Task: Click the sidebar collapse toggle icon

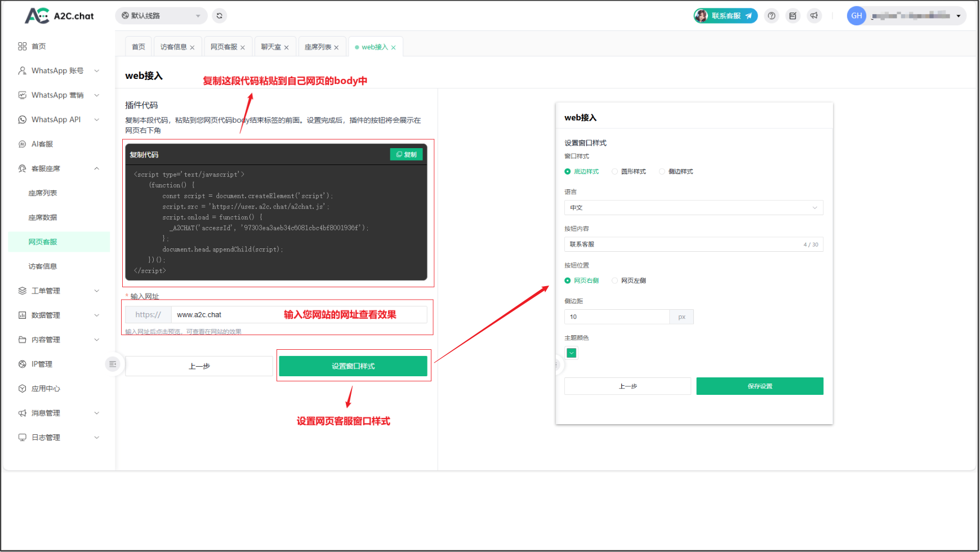Action: (x=113, y=364)
